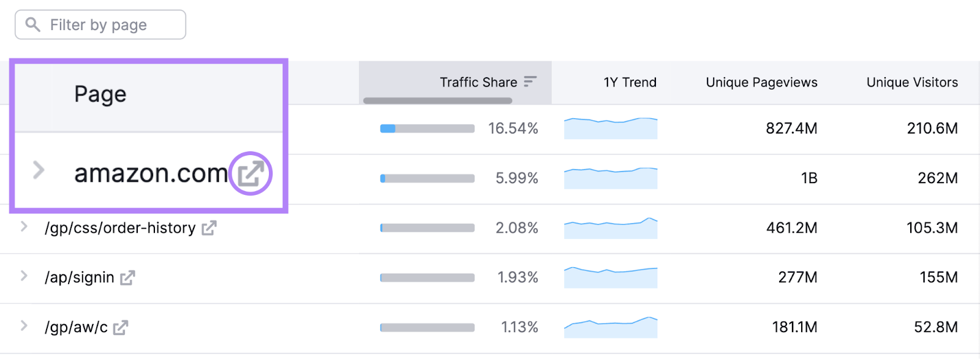Expand the /ap/signin row
This screenshot has width=980, height=359.
(x=24, y=276)
